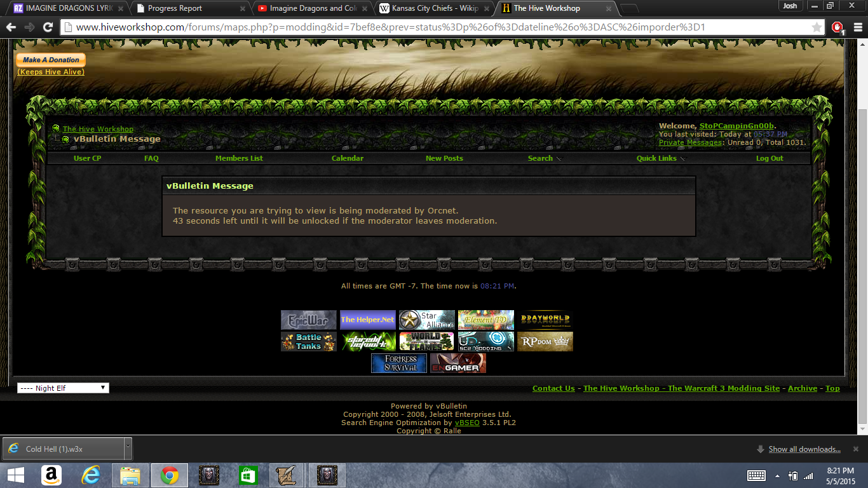Open the RPdom banner
The height and width of the screenshot is (488, 868).
[x=545, y=341]
